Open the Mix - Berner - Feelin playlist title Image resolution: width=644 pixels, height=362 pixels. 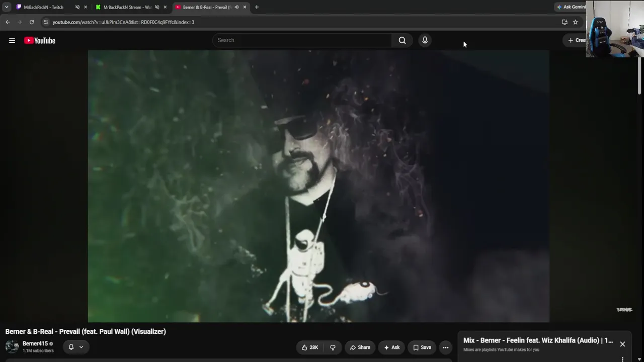coord(538,340)
